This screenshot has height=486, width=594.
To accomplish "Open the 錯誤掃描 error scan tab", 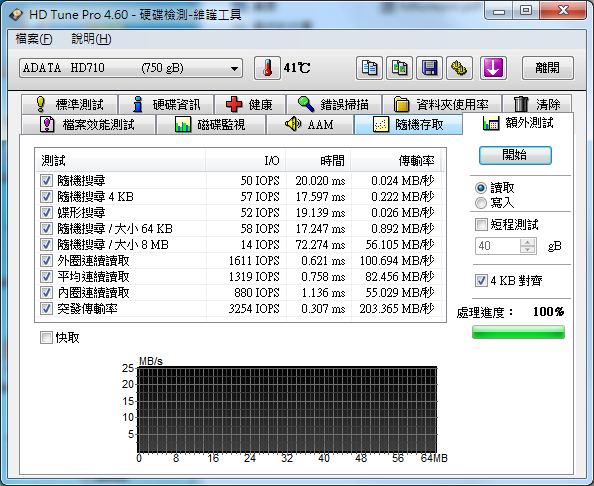I will [334, 104].
